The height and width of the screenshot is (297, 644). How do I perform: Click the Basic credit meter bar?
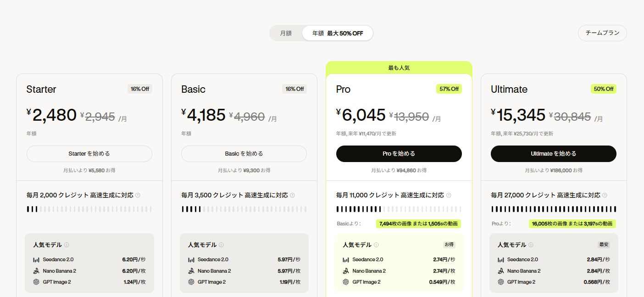244,209
